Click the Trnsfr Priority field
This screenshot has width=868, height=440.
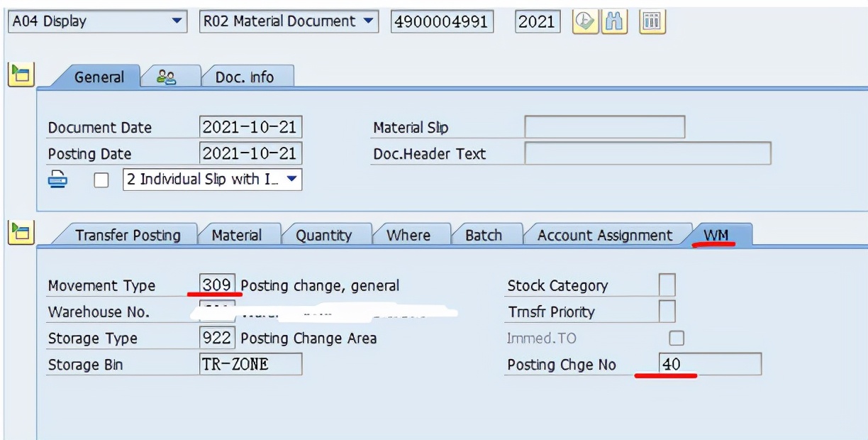(x=667, y=312)
